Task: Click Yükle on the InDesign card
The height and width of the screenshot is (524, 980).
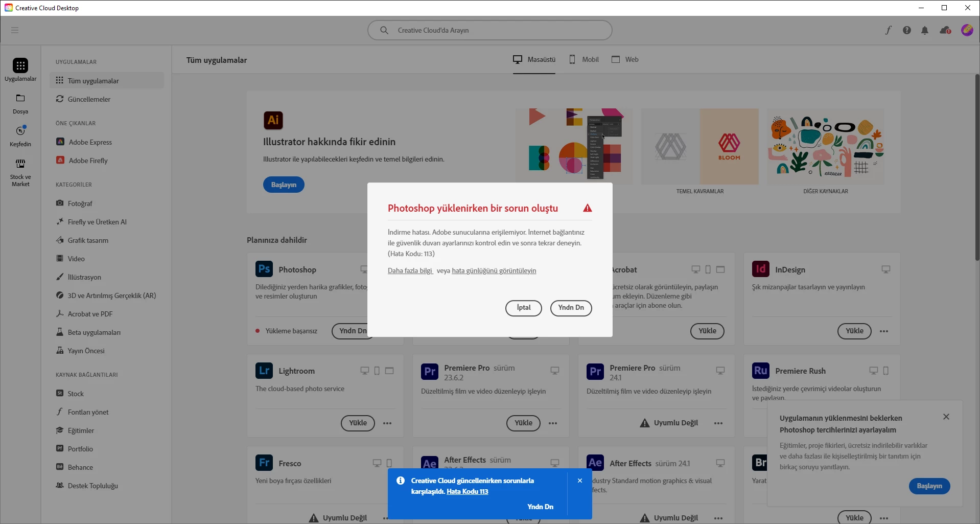Action: coord(854,331)
